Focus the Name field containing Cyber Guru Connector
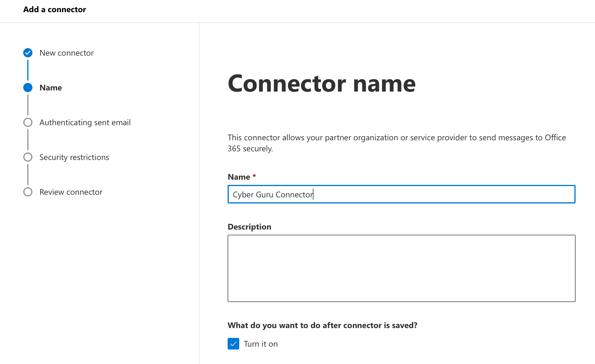Screen dimensions: 595x364 pos(401,194)
